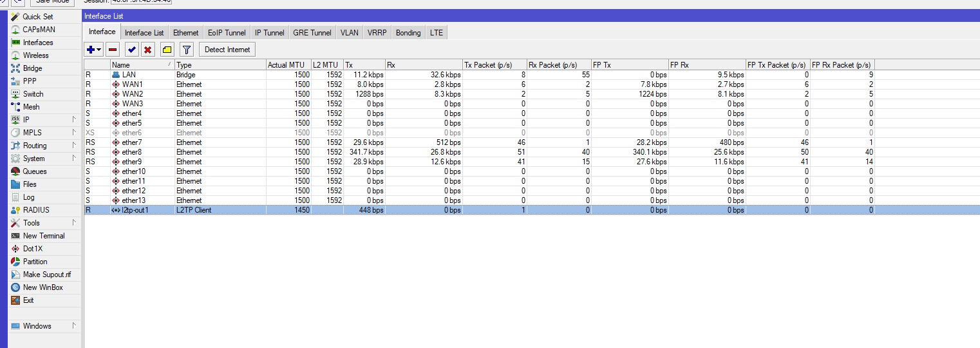Viewport: 980px width, 348px height.
Task: Switch to the Interface List tab
Action: (144, 32)
